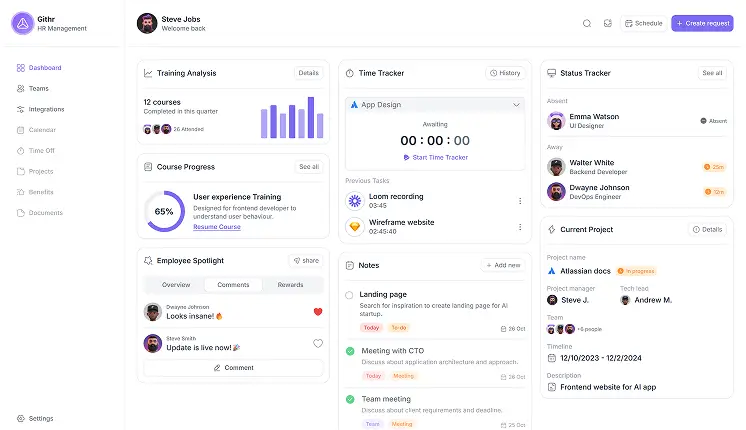Click the Comment button
The width and height of the screenshot is (746, 430).
click(x=233, y=368)
